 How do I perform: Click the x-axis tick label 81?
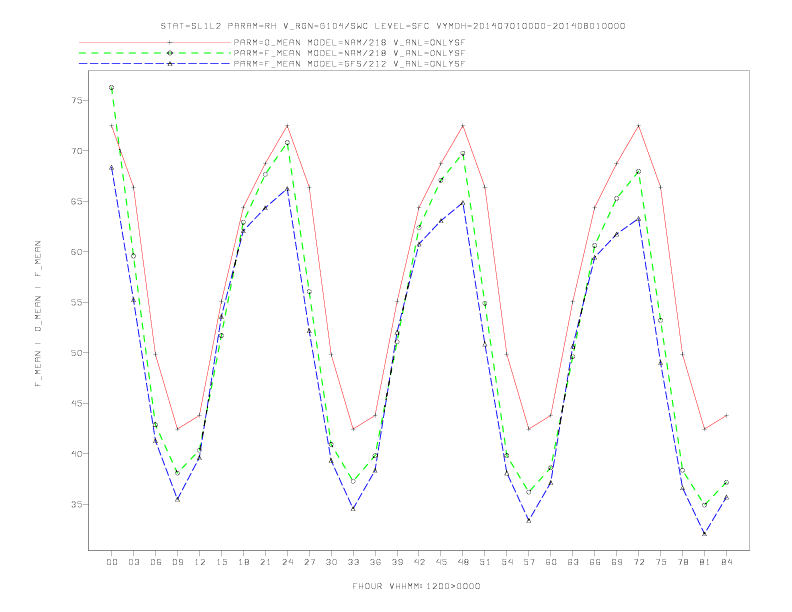click(705, 562)
